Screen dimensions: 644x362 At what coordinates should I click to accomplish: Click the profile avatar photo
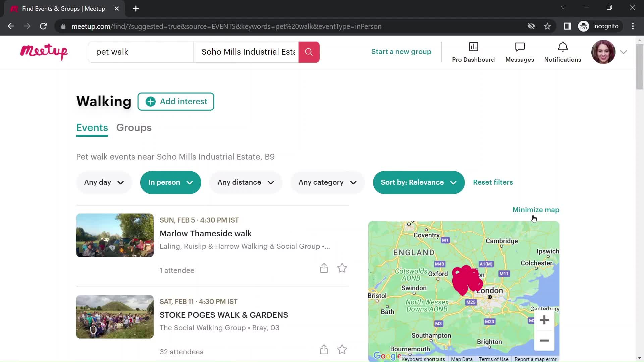pyautogui.click(x=603, y=52)
